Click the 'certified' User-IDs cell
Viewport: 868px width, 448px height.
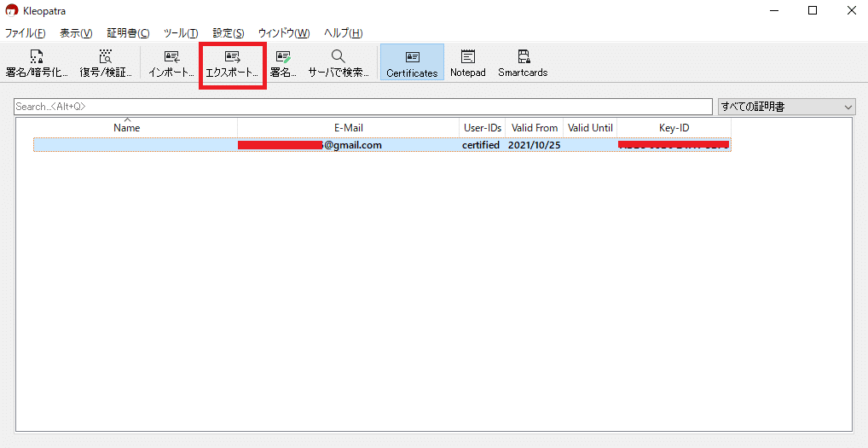(x=481, y=145)
